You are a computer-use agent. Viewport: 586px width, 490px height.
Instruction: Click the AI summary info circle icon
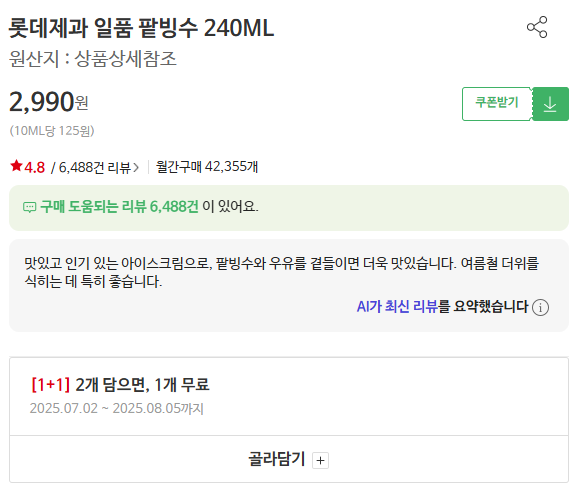point(540,308)
